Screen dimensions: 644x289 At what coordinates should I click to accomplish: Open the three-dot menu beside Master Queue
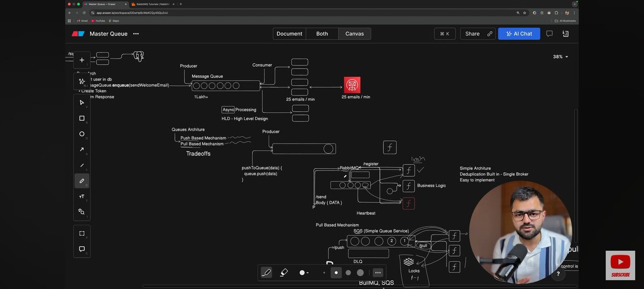[136, 34]
